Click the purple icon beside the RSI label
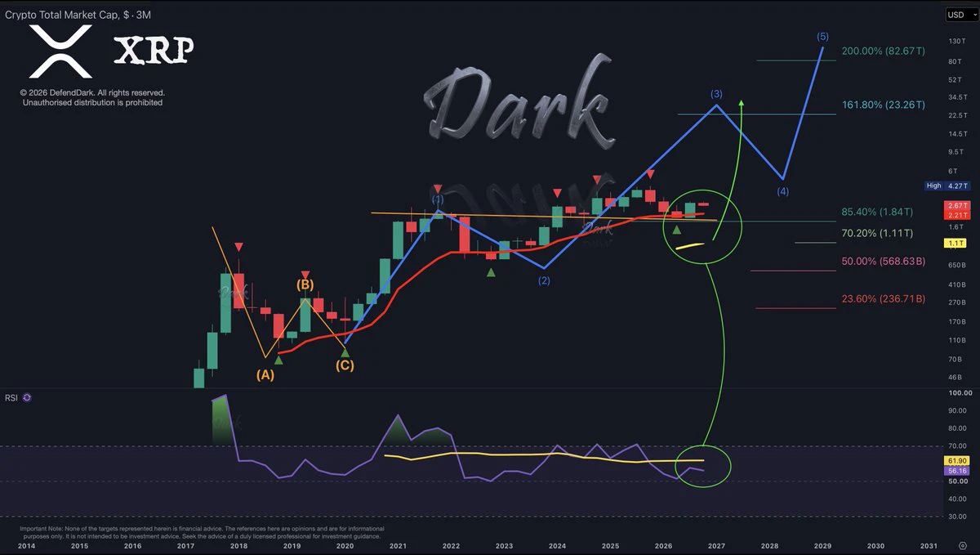Screen dimensions: 980x555 27,397
